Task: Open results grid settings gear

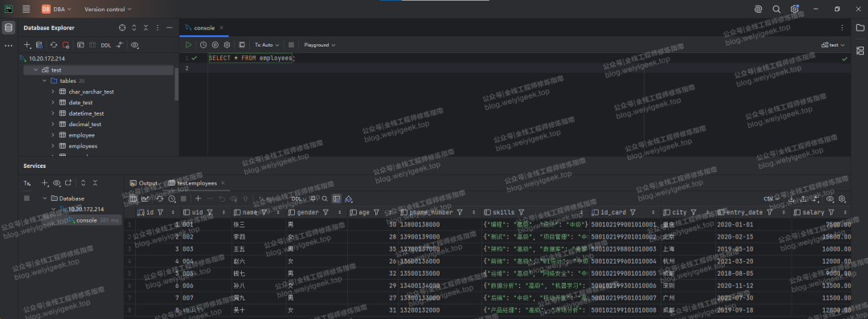Action: pos(842,198)
